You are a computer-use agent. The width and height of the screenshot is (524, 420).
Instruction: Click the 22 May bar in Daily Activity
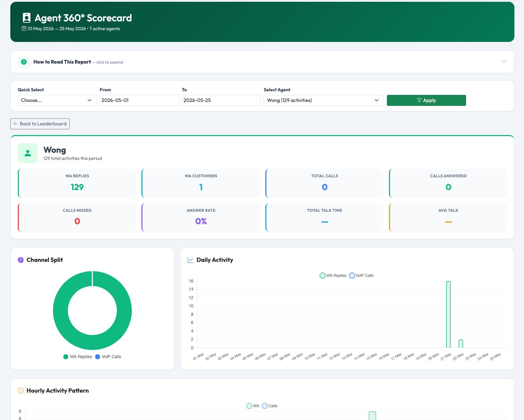point(461,344)
